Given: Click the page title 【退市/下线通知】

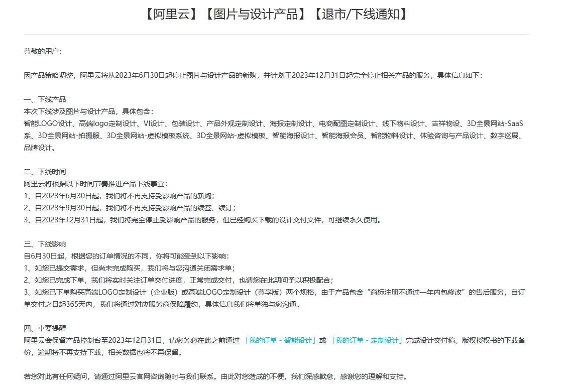Looking at the screenshot, I should pos(360,15).
